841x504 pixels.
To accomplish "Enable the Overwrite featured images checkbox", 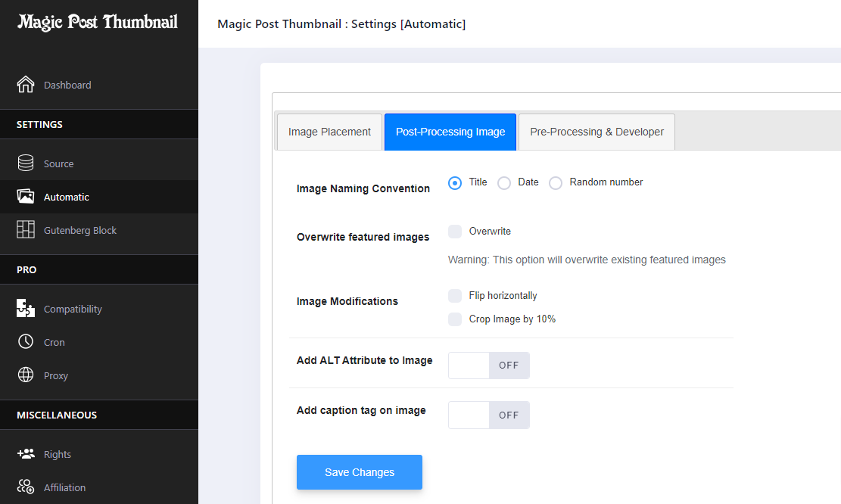I will 455,232.
